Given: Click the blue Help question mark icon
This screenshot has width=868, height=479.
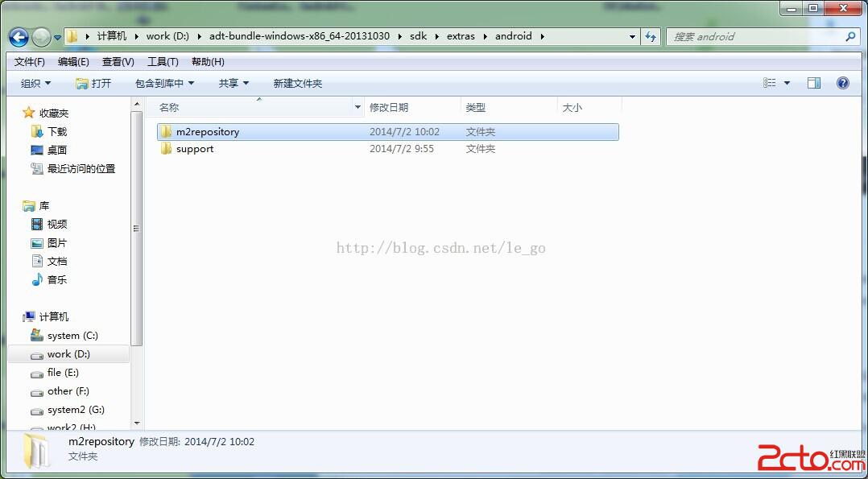Looking at the screenshot, I should point(842,83).
